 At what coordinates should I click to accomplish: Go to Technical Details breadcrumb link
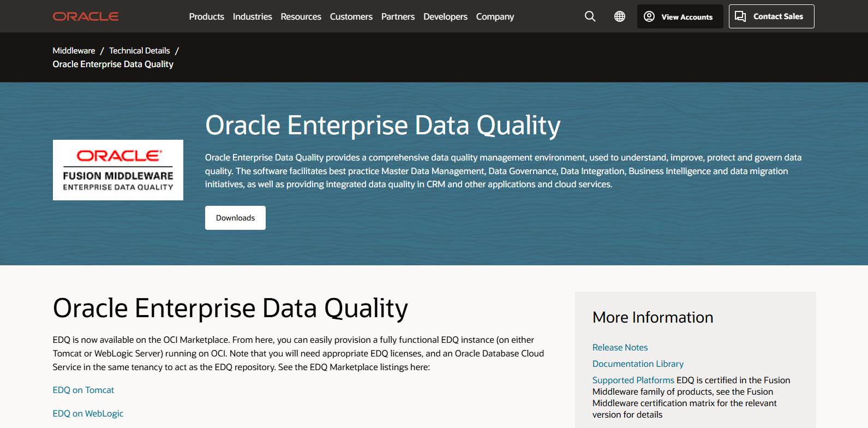point(140,50)
